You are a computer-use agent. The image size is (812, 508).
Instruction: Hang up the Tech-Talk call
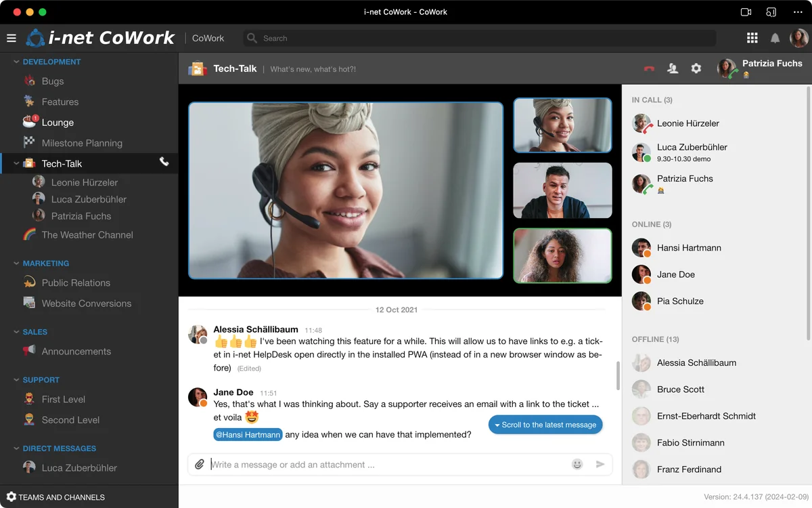coord(649,68)
